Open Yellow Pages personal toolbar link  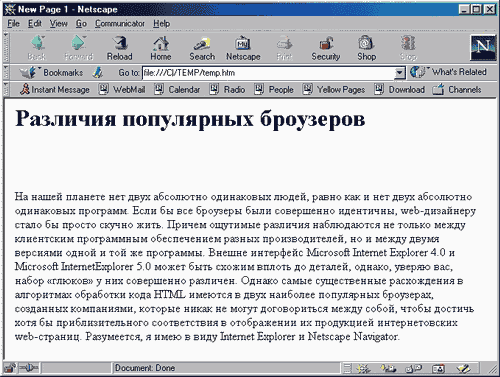coord(334,89)
